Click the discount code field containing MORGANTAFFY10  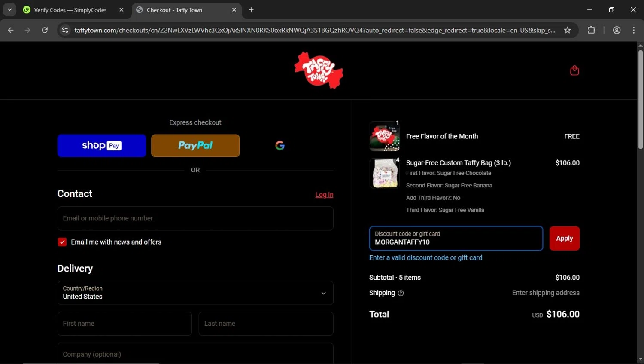tap(456, 239)
